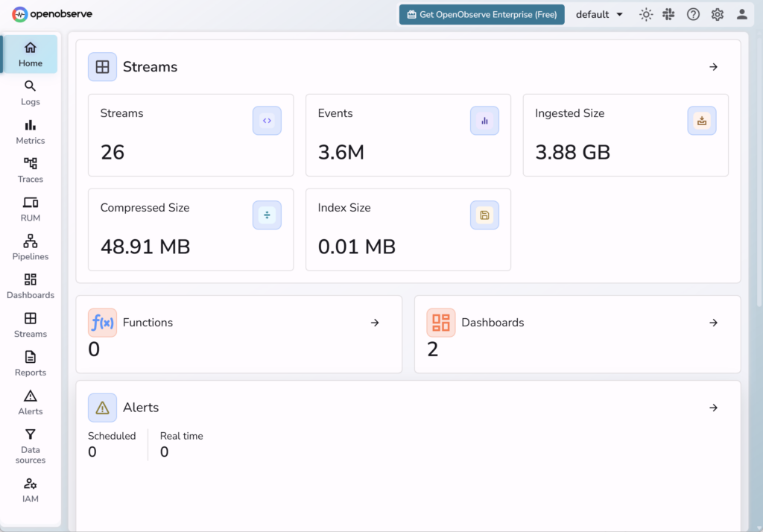Open IAM from the sidebar
The height and width of the screenshot is (532, 763).
31,490
